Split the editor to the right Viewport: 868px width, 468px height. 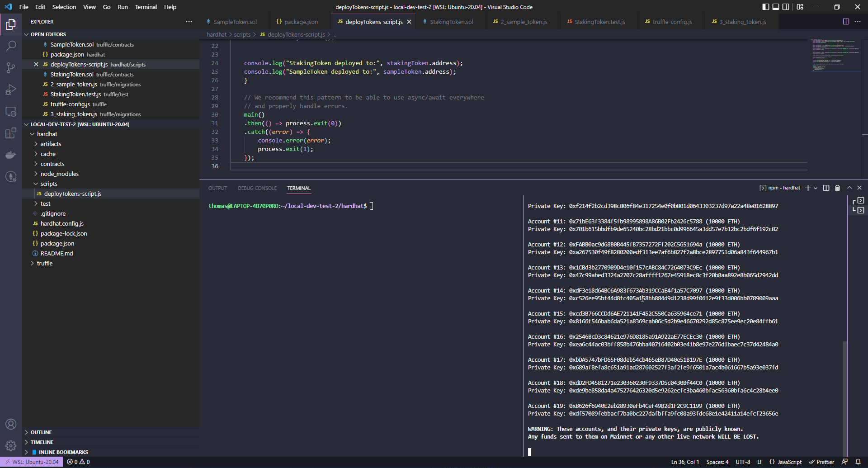[846, 22]
